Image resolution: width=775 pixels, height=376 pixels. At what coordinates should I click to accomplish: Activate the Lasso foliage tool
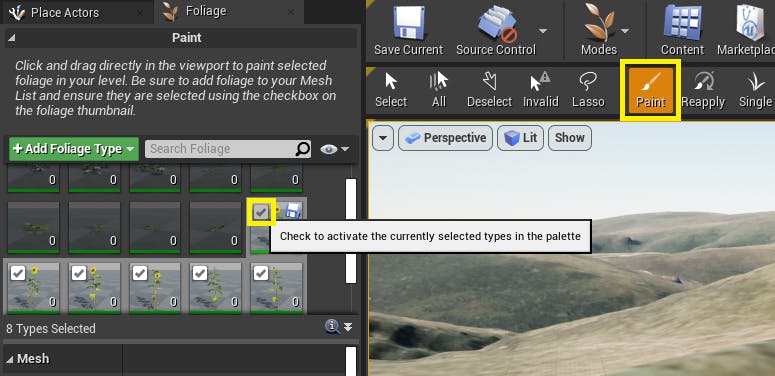point(588,90)
